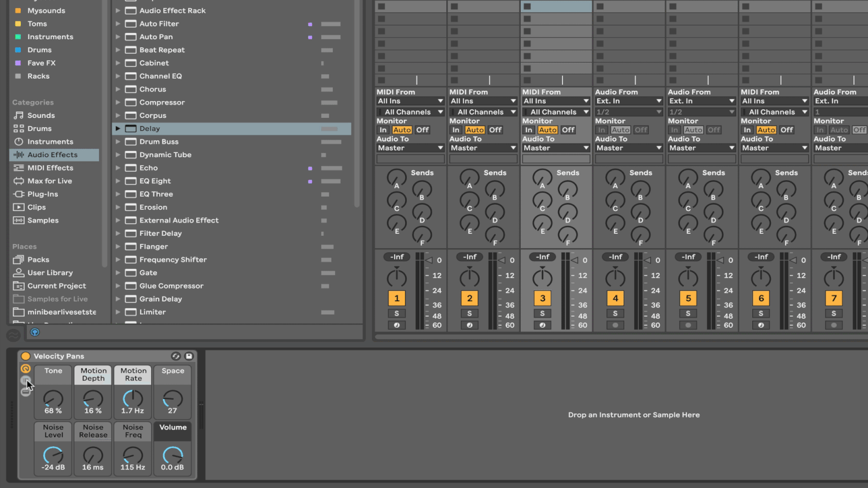Click the -Inf volume field on track 1

coord(396,257)
